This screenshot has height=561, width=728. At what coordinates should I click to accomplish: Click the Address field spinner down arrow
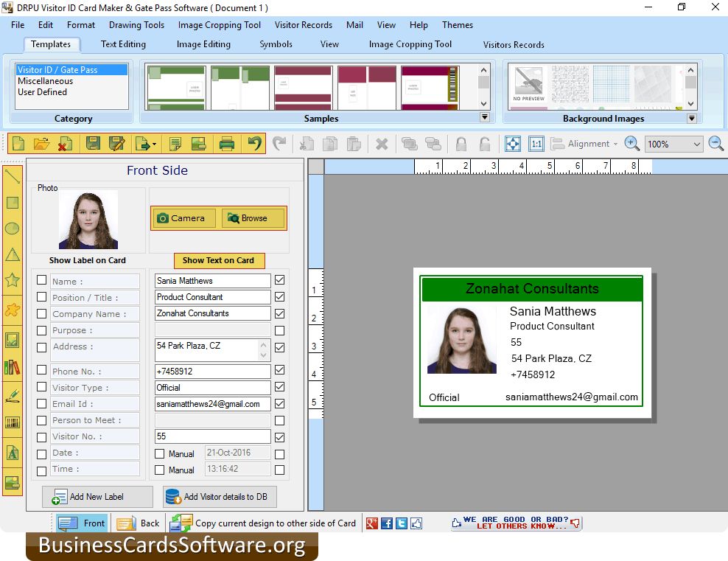click(x=263, y=355)
